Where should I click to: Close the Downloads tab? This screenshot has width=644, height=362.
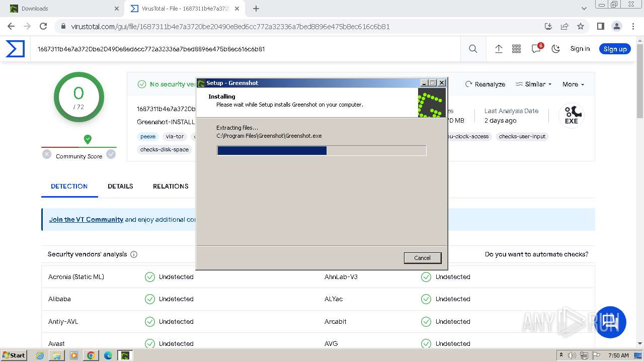tap(117, 9)
